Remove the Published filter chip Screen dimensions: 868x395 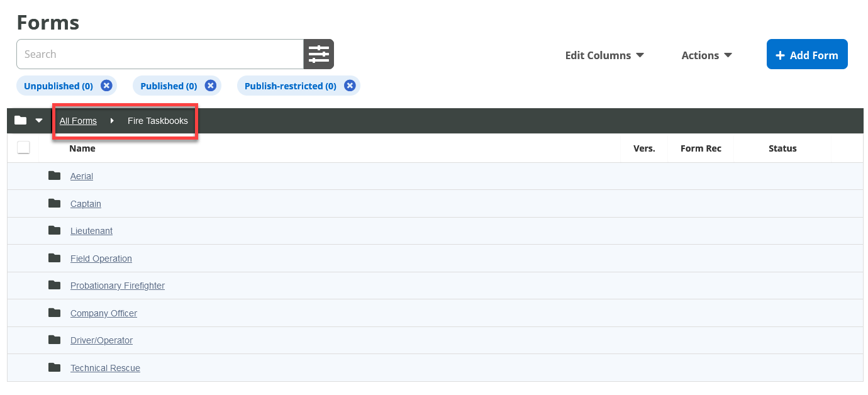click(x=211, y=86)
